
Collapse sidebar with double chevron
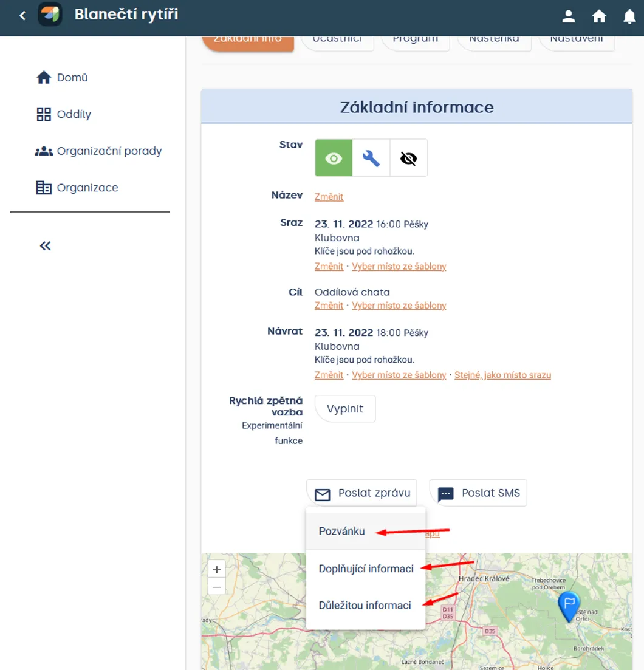46,245
